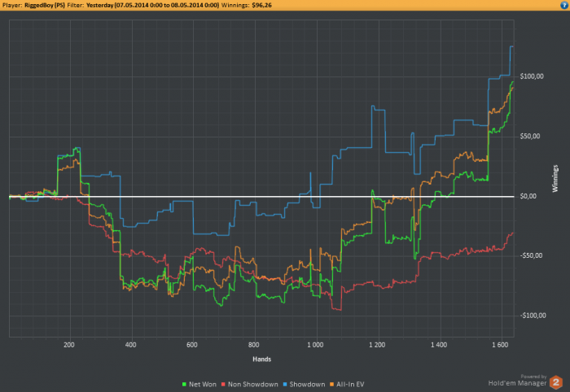Image resolution: width=570 pixels, height=392 pixels.
Task: Click the -$100,00 axis label
Action: pos(533,316)
